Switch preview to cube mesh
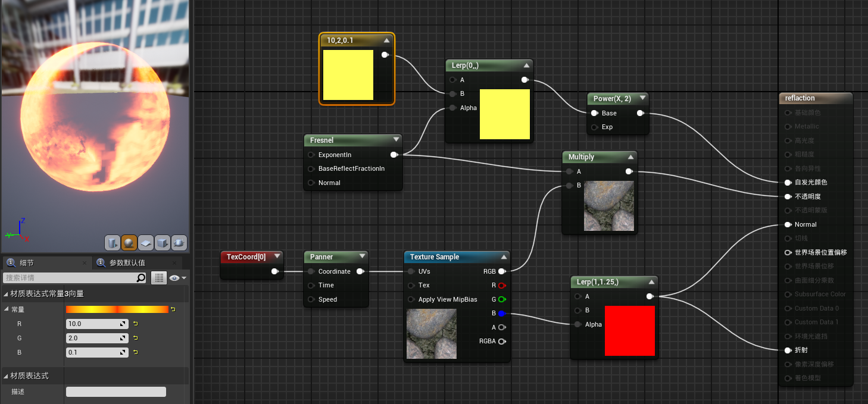The width and height of the screenshot is (868, 404). point(163,243)
